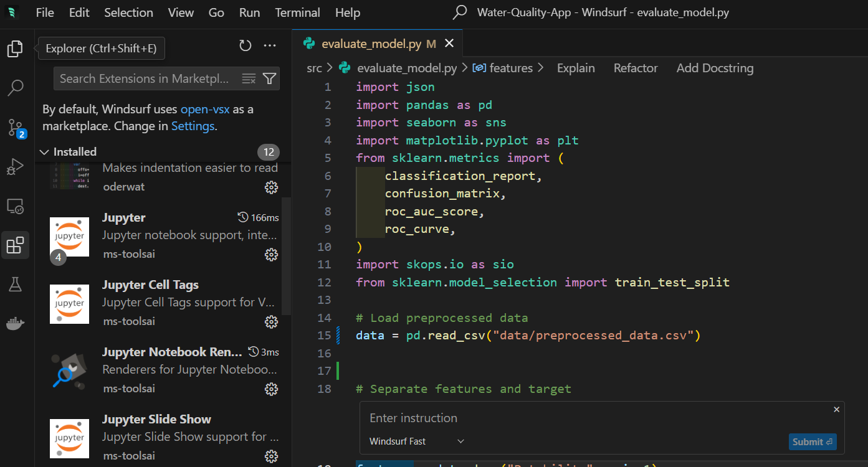This screenshot has width=868, height=467.
Task: Click the extensions list vertical scrollbar
Action: [x=287, y=257]
